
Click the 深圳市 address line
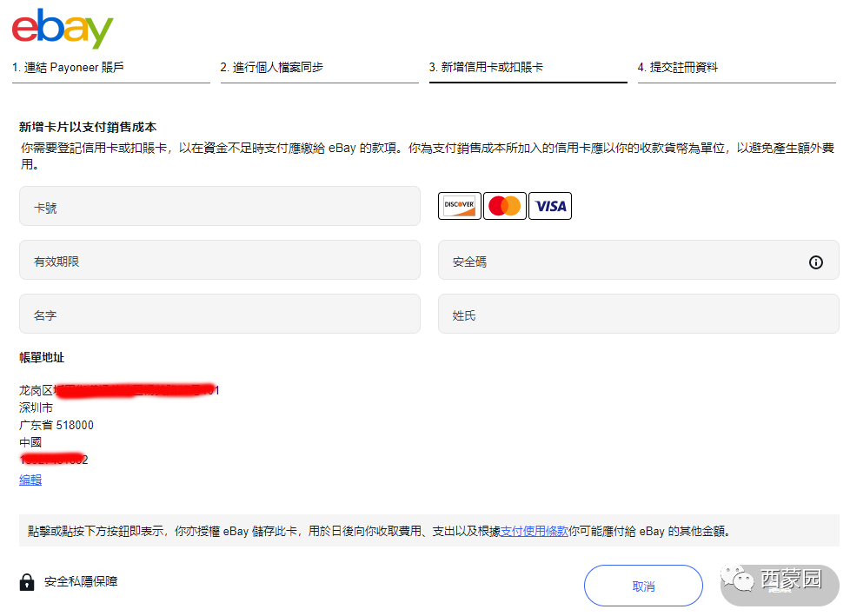pos(37,407)
